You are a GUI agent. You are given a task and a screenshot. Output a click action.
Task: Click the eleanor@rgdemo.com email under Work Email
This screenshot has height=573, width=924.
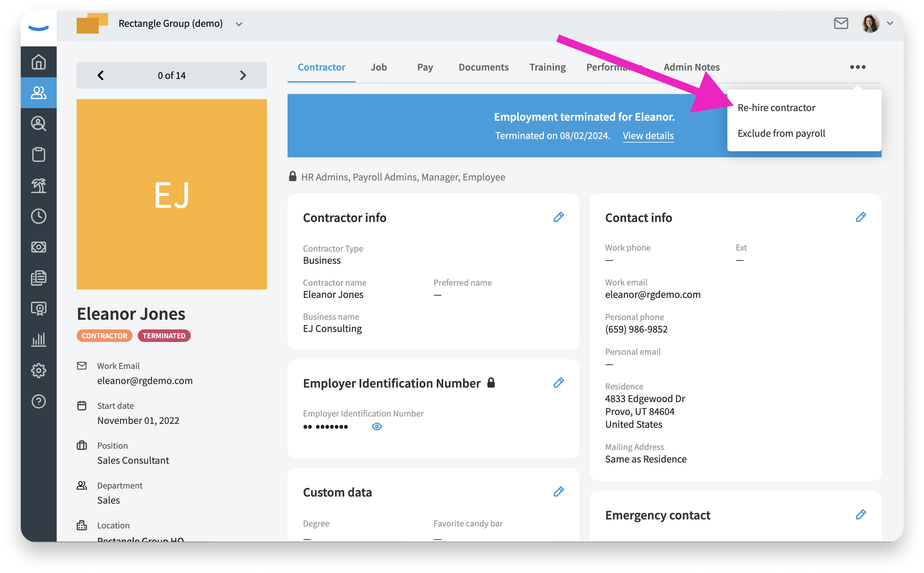point(145,380)
